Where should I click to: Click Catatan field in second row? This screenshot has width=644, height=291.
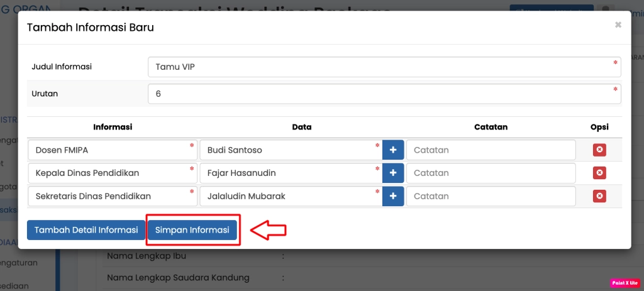pyautogui.click(x=491, y=173)
